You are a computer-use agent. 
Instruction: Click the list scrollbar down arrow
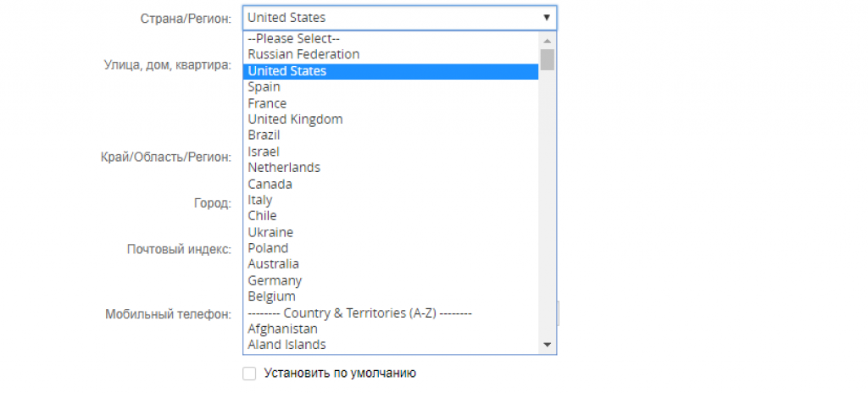click(x=547, y=345)
